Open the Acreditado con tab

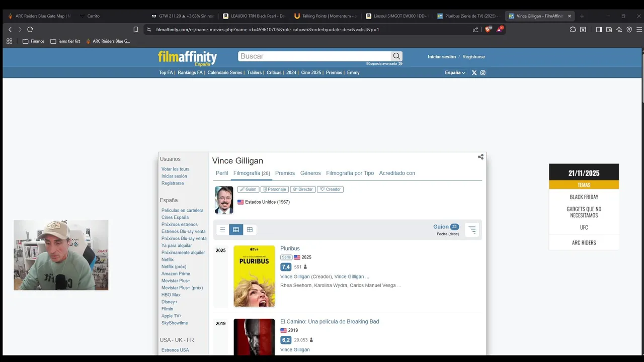(x=397, y=173)
